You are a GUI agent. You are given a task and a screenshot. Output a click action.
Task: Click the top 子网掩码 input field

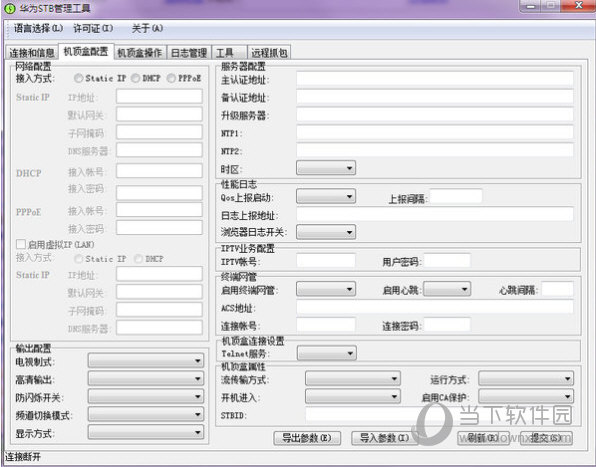click(159, 132)
